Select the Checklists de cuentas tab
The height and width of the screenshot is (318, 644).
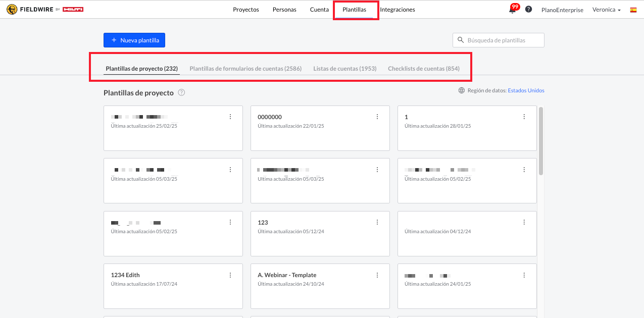[423, 69]
